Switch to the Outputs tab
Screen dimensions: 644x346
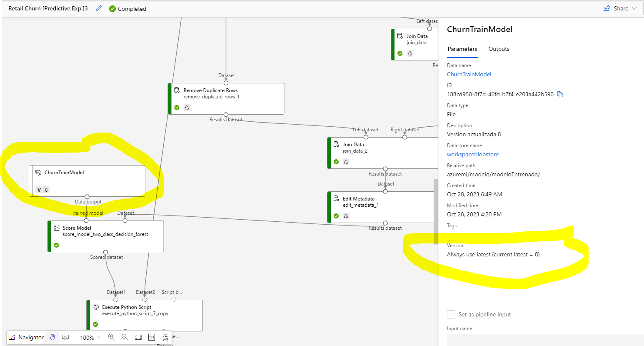tap(499, 49)
